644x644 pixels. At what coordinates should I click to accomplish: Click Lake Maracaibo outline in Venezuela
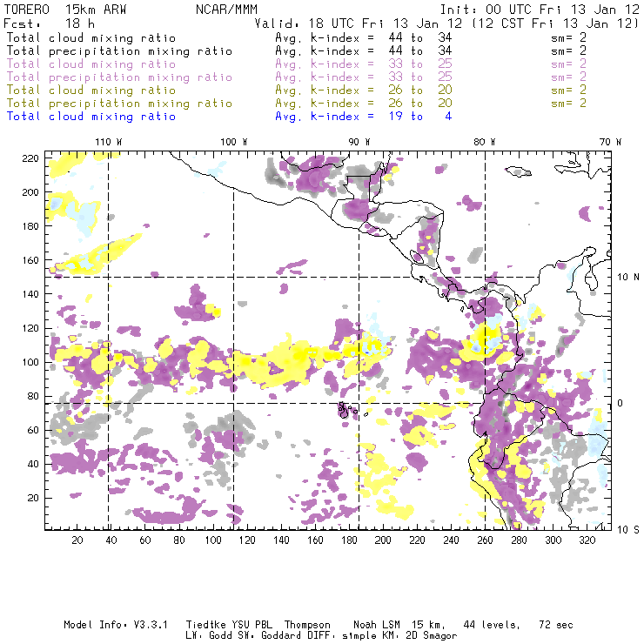point(591,280)
